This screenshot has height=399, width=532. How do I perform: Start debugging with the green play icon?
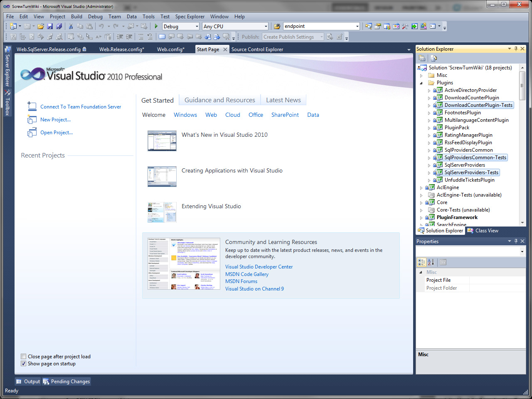pyautogui.click(x=156, y=26)
